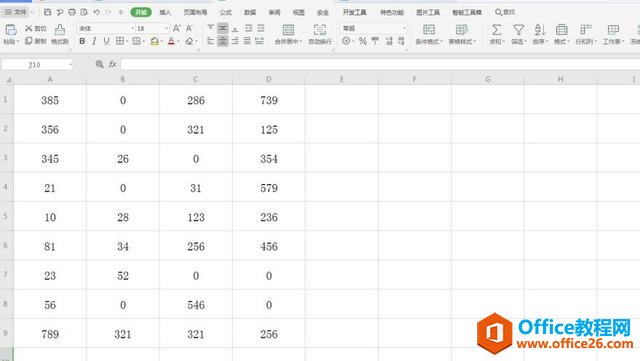The height and width of the screenshot is (361, 640).
Task: Click the decrease decimal places icon
Action: click(x=401, y=41)
